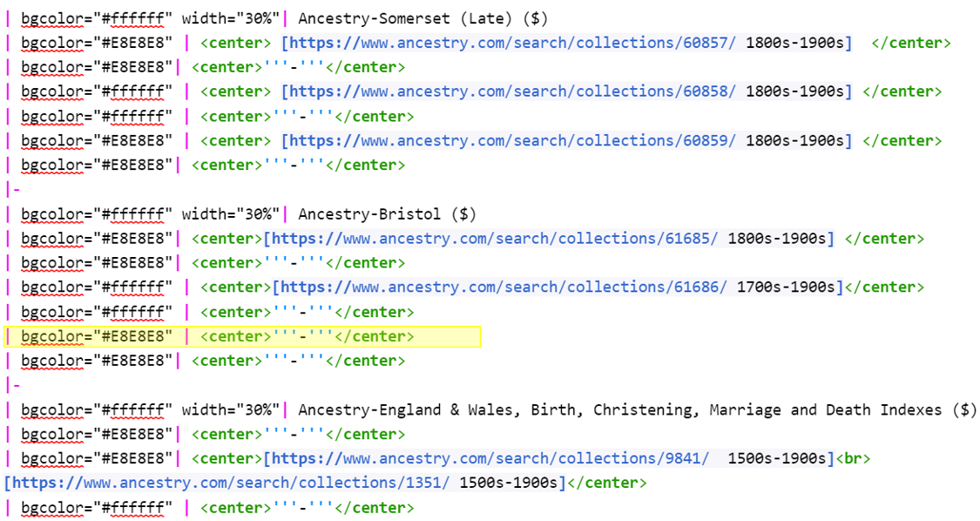Click the </center> closing tag on the 60858 line

902,92
